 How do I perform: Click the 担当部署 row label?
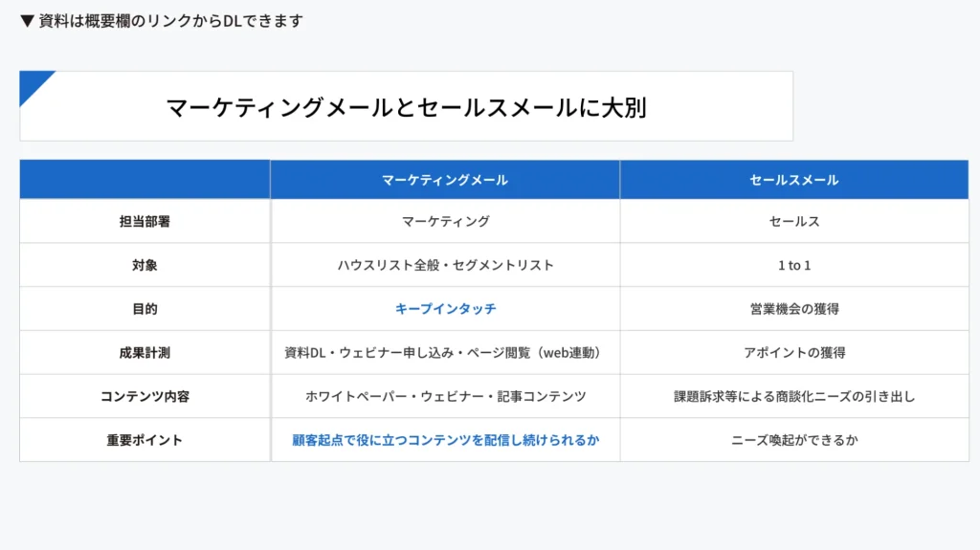145,221
